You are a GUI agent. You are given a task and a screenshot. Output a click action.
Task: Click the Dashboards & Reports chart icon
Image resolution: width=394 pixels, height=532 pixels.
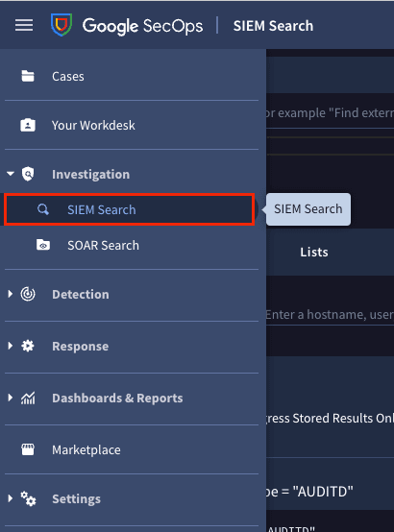tap(28, 398)
